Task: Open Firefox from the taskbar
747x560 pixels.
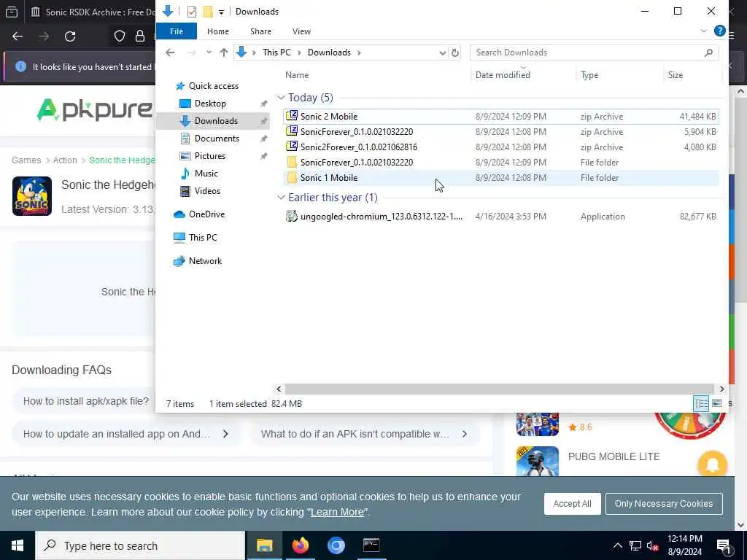Action: point(300,545)
